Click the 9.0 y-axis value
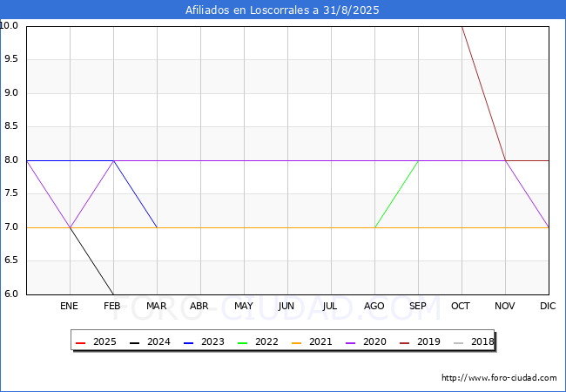 click(x=11, y=92)
